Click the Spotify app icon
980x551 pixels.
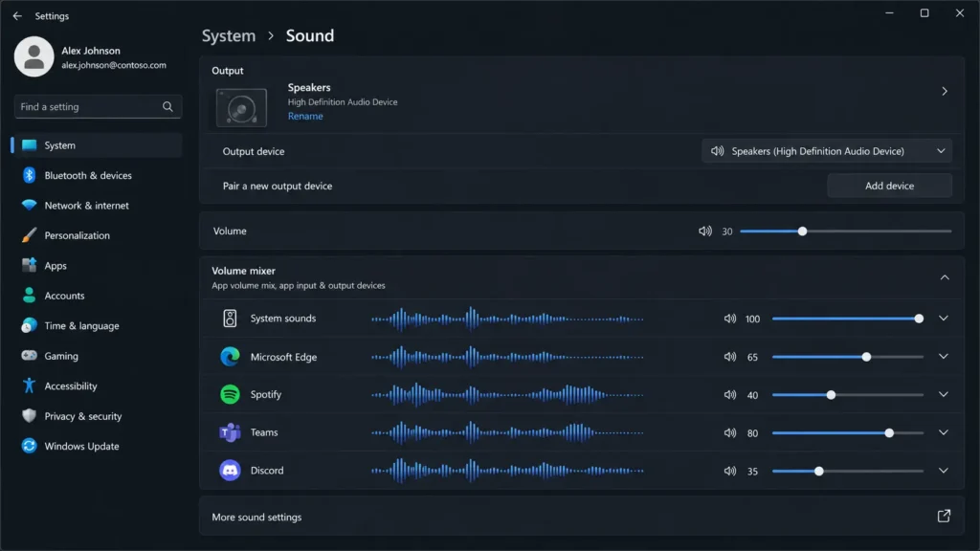[230, 394]
